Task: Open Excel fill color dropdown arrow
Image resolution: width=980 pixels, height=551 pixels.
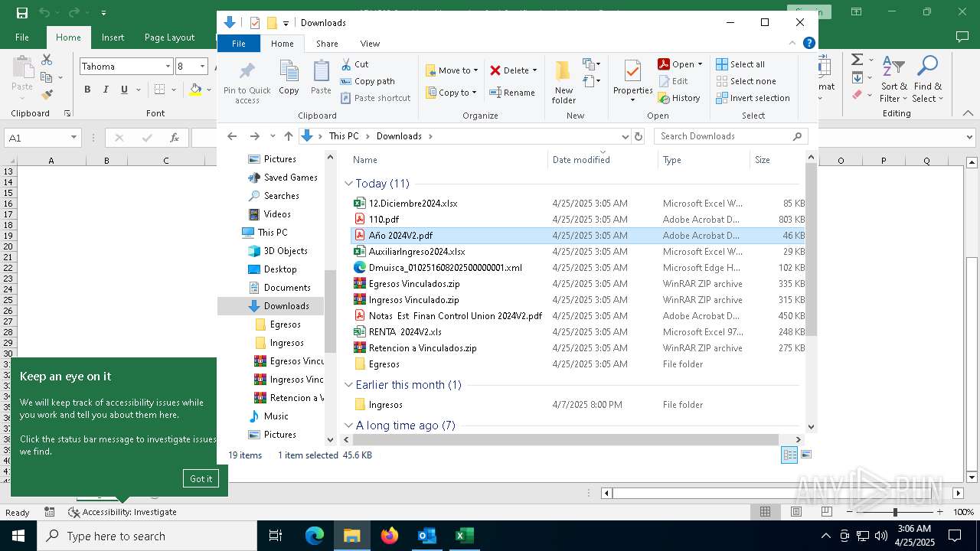Action: [208, 90]
